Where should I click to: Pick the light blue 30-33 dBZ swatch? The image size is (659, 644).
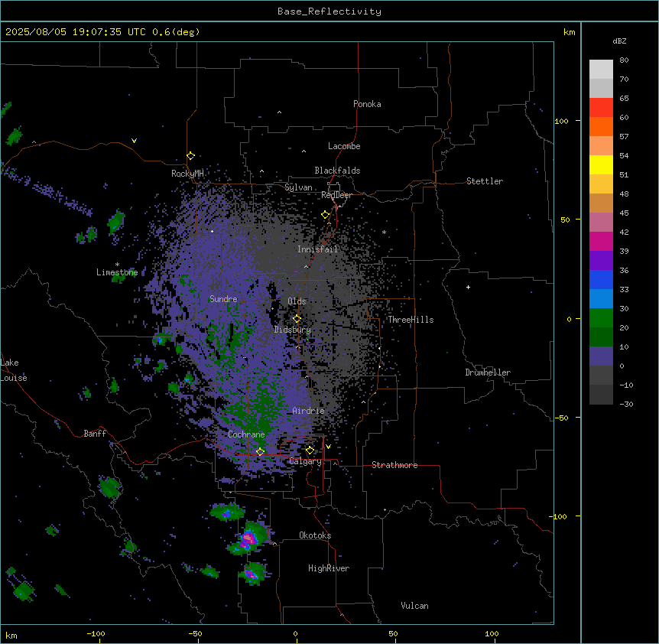coord(601,299)
